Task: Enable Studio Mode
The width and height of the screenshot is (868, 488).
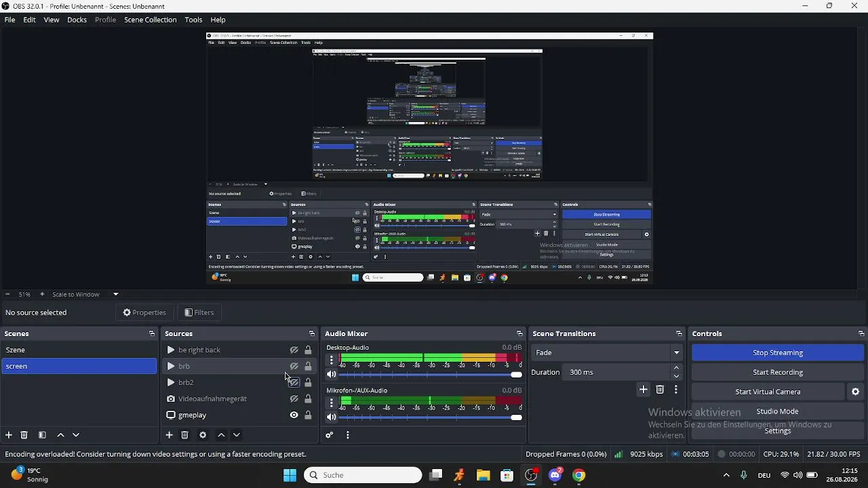Action: click(x=778, y=411)
